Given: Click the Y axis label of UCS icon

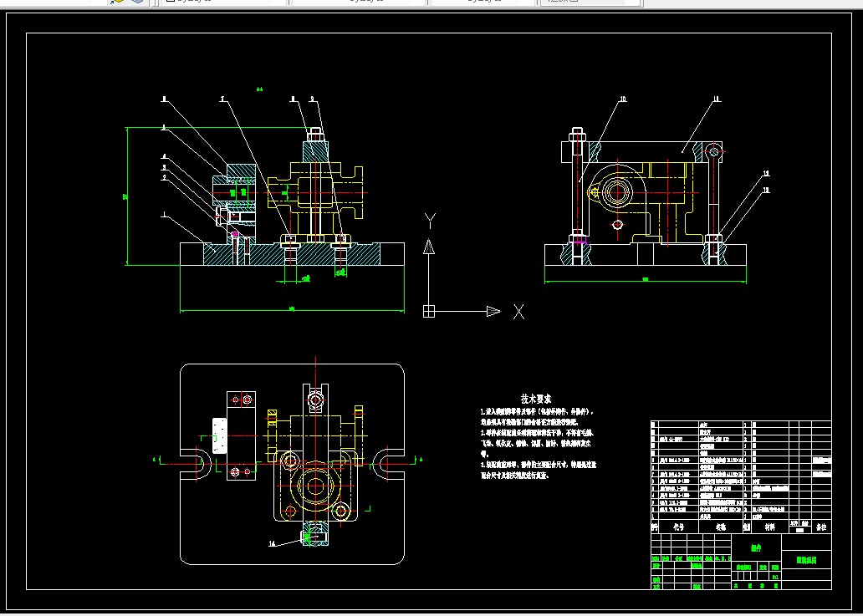Looking at the screenshot, I should pos(430,221).
